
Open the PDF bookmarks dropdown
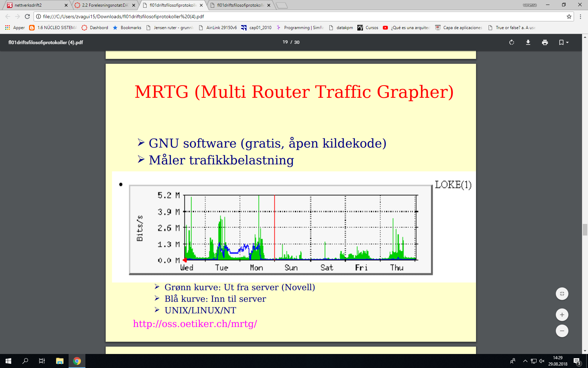point(563,42)
